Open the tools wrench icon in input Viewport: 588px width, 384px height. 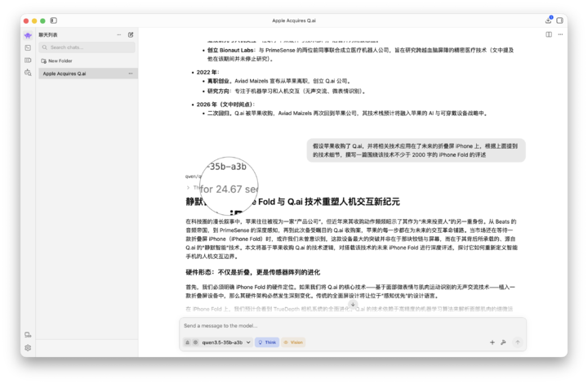coord(503,342)
